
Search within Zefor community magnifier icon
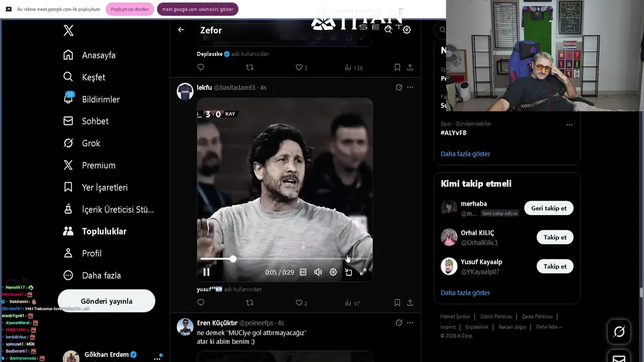(x=388, y=30)
